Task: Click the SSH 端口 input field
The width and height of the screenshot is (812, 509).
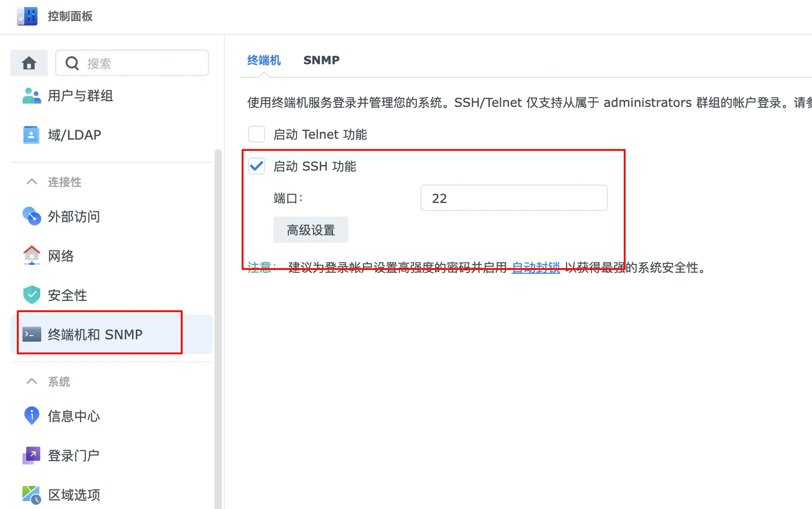Action: click(x=513, y=198)
